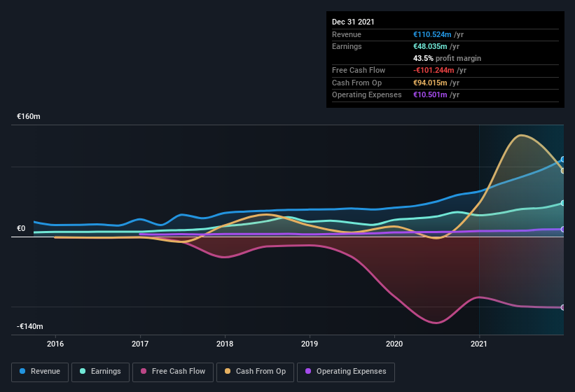Click the 43.5% profit margin text
Image resolution: width=575 pixels, height=392 pixels.
point(447,58)
